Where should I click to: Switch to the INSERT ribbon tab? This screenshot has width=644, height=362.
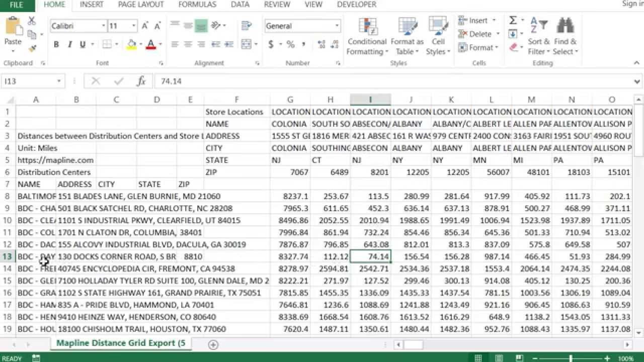(x=92, y=5)
